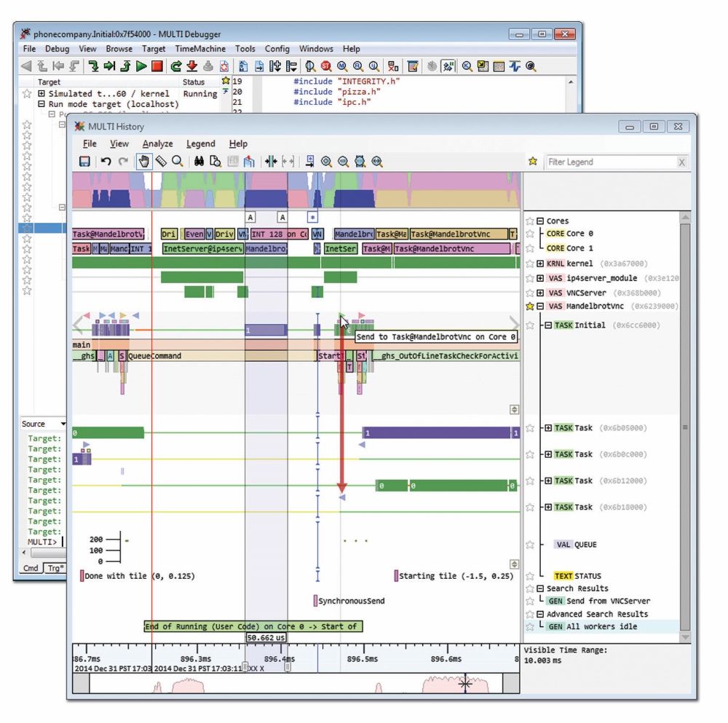Select the ruler measure tool

(161, 162)
